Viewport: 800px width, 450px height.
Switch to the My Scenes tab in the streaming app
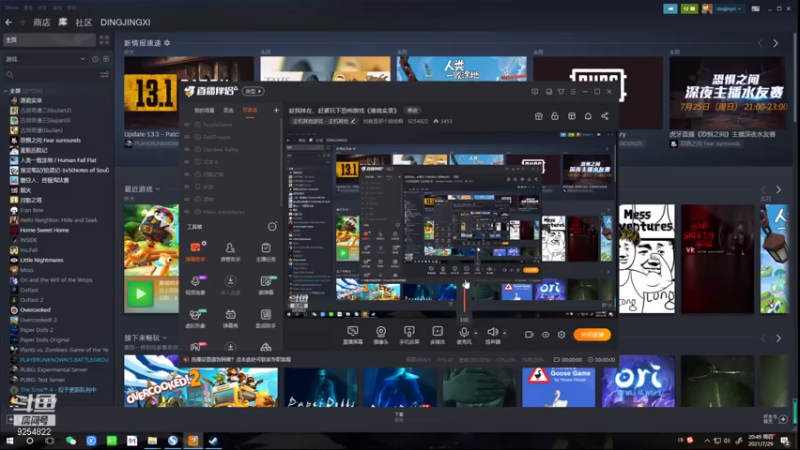pyautogui.click(x=204, y=110)
